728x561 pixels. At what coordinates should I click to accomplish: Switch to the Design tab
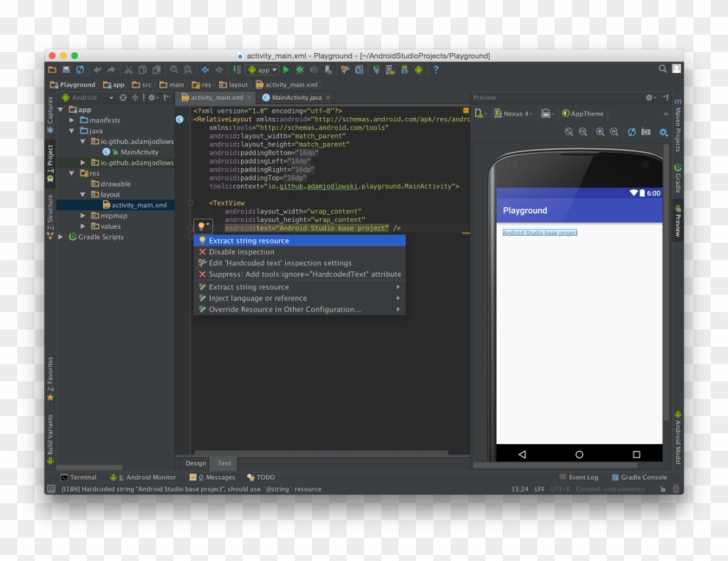point(196,463)
